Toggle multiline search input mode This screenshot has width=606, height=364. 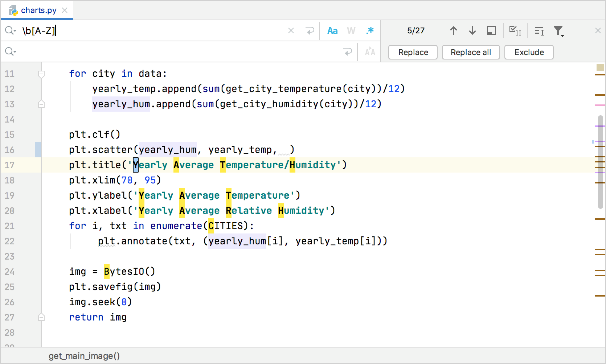(x=539, y=31)
